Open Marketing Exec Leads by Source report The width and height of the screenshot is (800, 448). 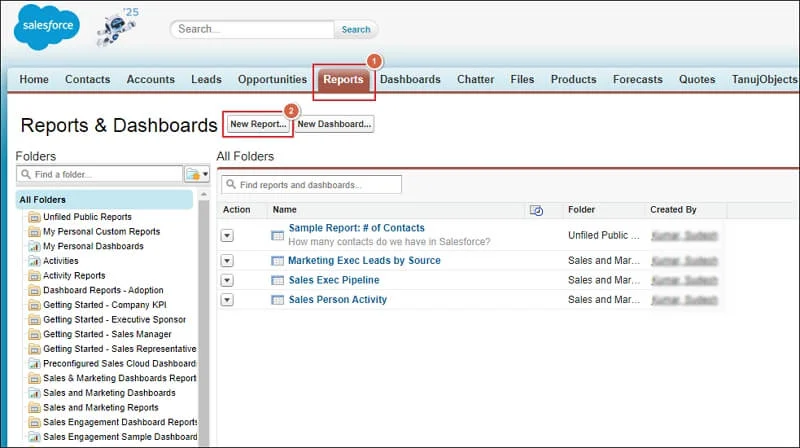364,261
